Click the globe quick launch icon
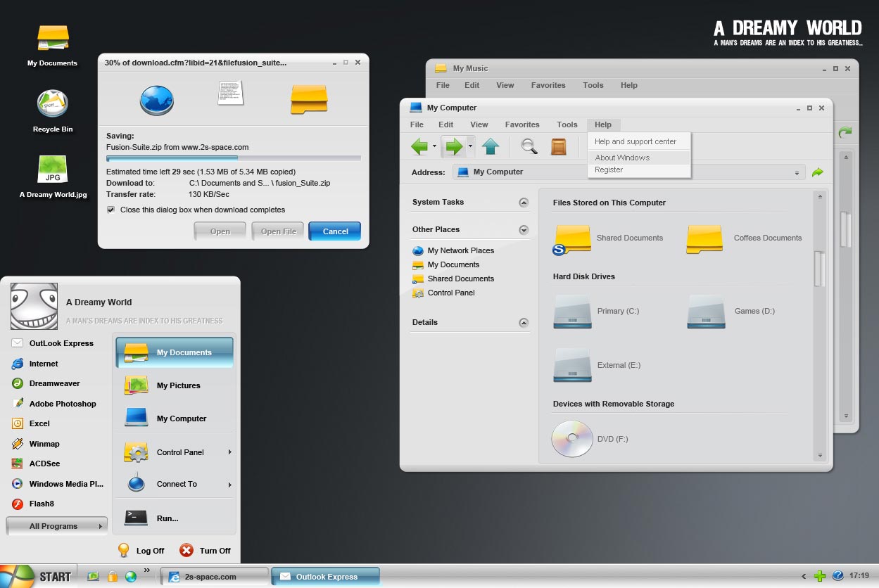The height and width of the screenshot is (588, 879). click(x=131, y=576)
